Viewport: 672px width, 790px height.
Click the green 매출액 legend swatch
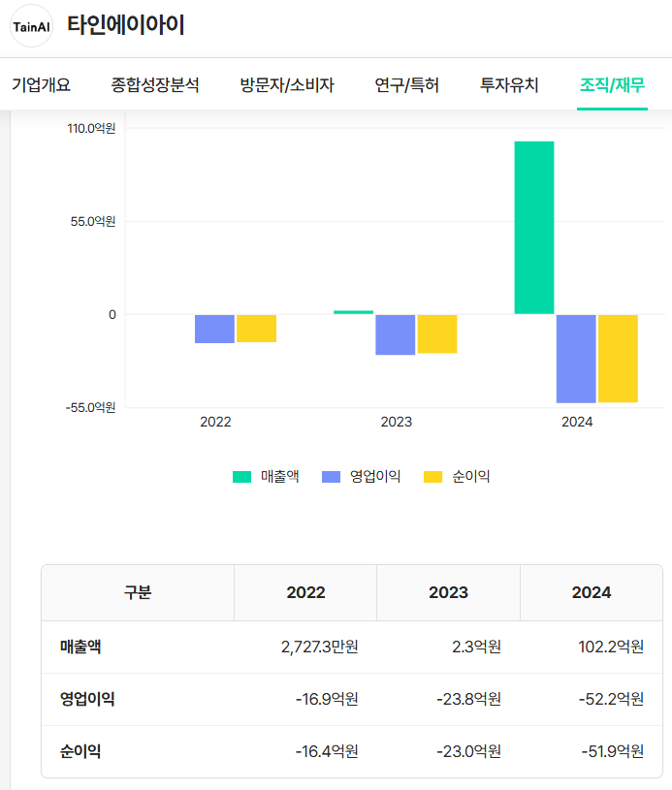(x=242, y=476)
